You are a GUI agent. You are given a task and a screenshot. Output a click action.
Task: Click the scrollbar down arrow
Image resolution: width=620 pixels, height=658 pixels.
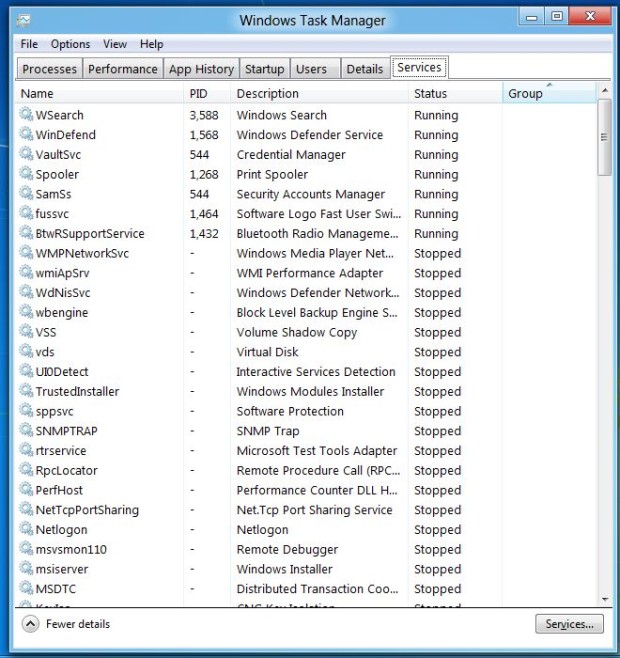[604, 599]
